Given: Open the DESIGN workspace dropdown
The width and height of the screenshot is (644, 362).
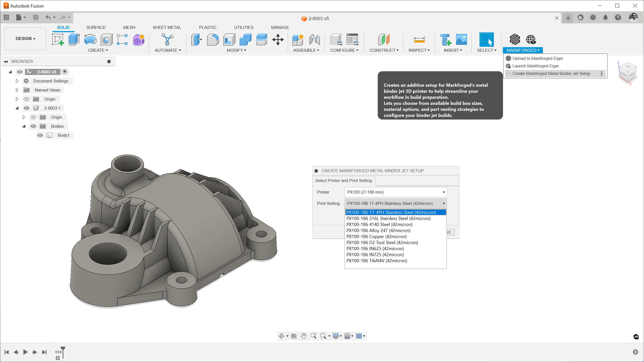Looking at the screenshot, I should (x=25, y=38).
